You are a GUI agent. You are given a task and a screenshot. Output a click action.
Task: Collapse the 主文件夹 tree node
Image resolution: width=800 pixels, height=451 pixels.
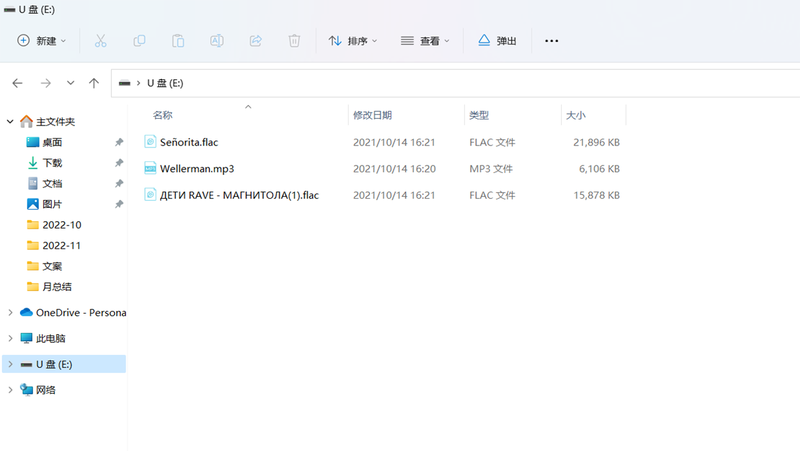click(10, 121)
